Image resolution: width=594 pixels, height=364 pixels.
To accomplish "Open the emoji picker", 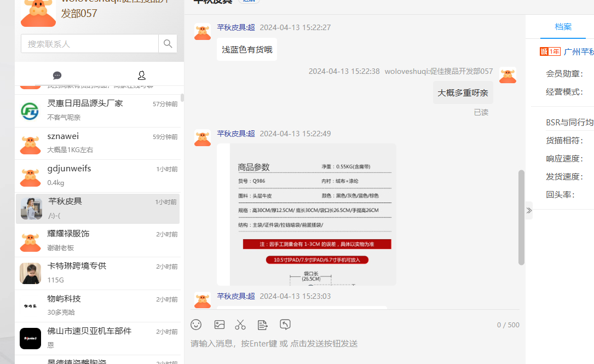I will tap(196, 325).
